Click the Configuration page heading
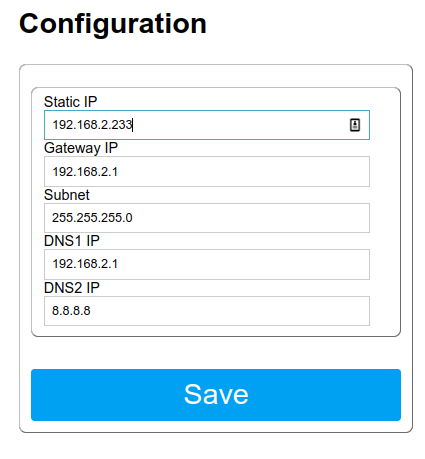Screen dimensions: 425x459 [x=113, y=24]
